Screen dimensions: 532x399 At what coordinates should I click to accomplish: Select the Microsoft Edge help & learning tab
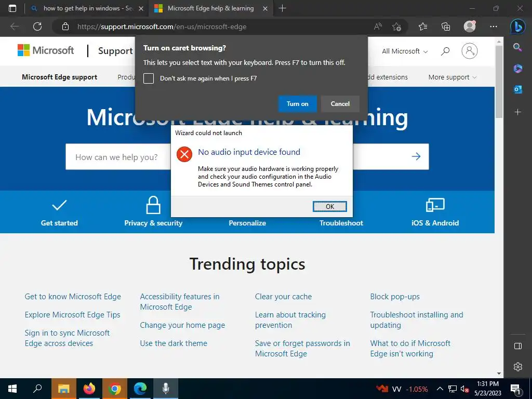(x=211, y=8)
